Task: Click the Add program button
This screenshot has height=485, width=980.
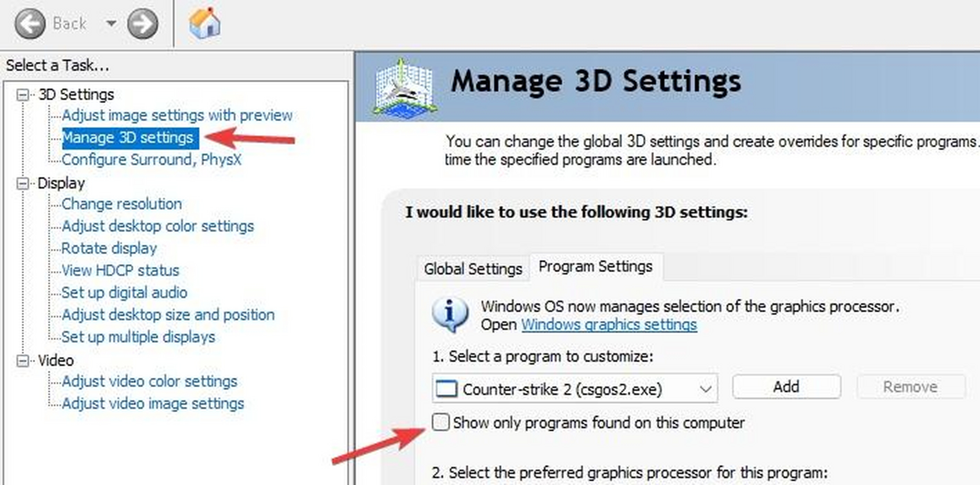Action: pyautogui.click(x=786, y=387)
